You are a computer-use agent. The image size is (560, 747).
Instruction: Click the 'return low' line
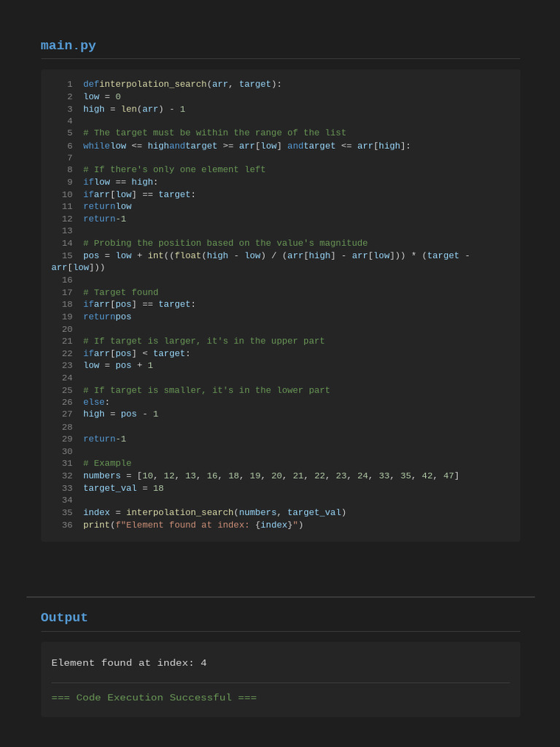point(107,206)
